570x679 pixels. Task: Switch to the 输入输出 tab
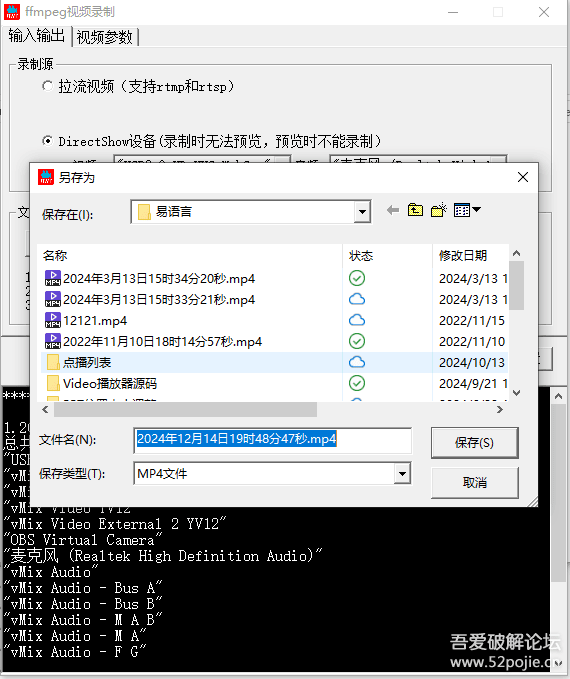(x=36, y=36)
